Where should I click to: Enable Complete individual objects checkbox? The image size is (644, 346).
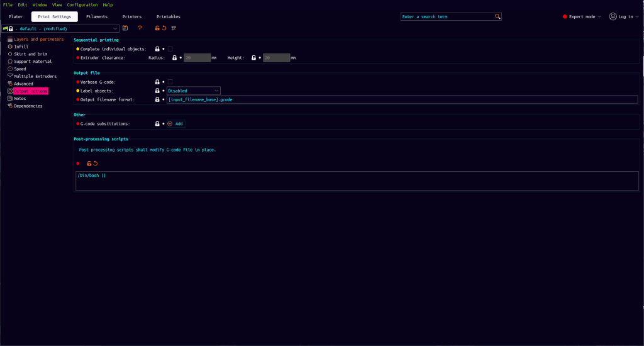(x=170, y=49)
